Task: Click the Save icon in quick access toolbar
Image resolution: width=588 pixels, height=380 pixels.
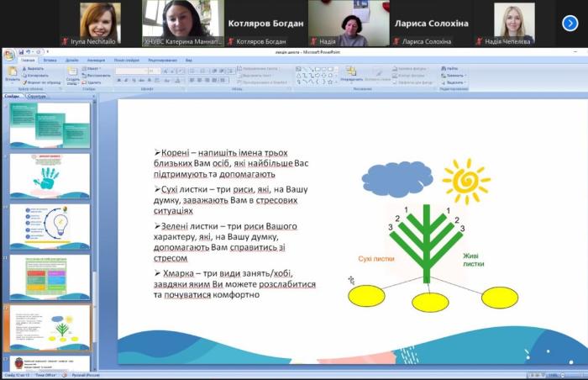Action: pos(20,51)
